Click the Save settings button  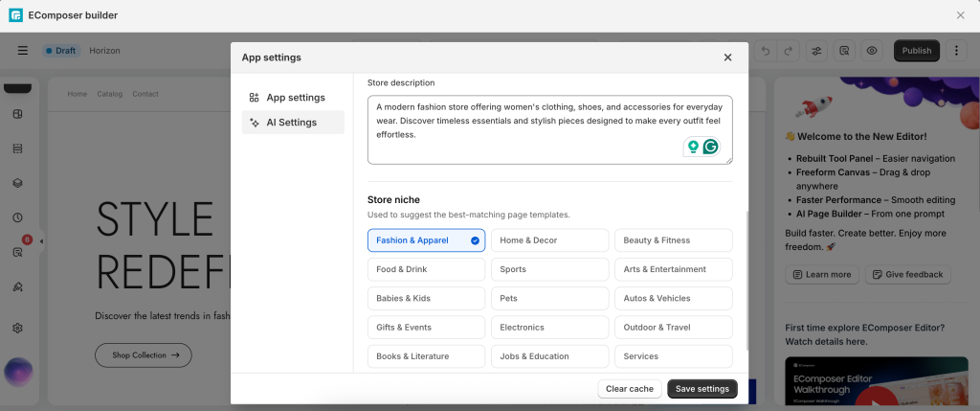point(702,389)
